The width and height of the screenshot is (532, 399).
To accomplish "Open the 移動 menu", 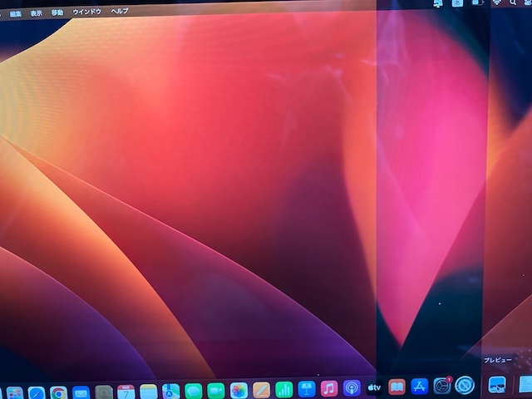I will pos(57,12).
